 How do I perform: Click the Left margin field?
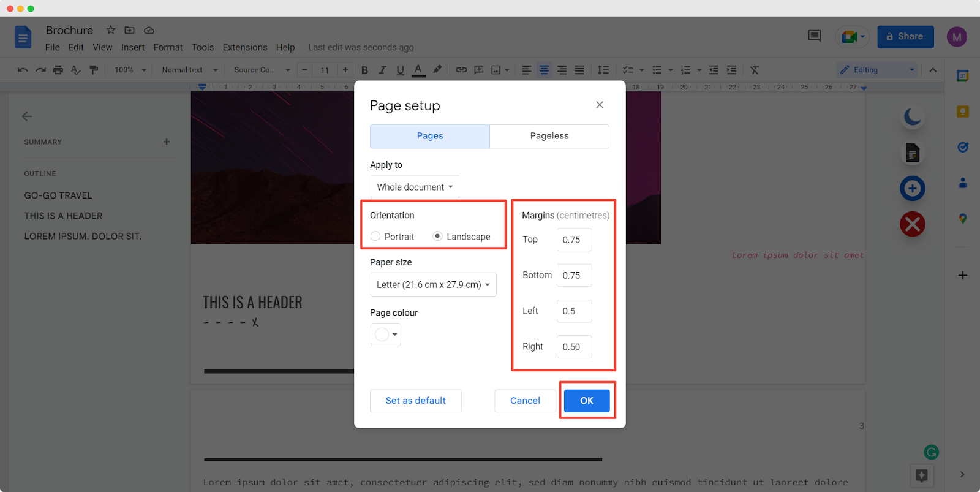[575, 311]
